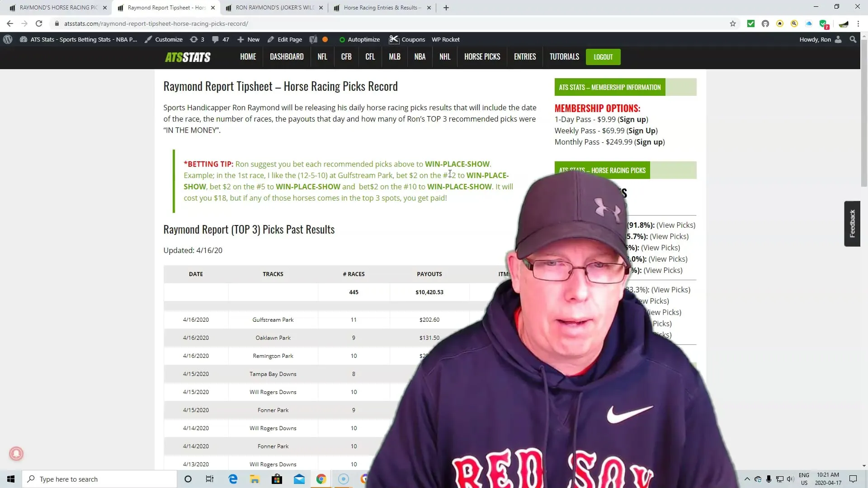Open File Explorer from the taskbar
Screen dimensions: 868x488
click(x=255, y=479)
